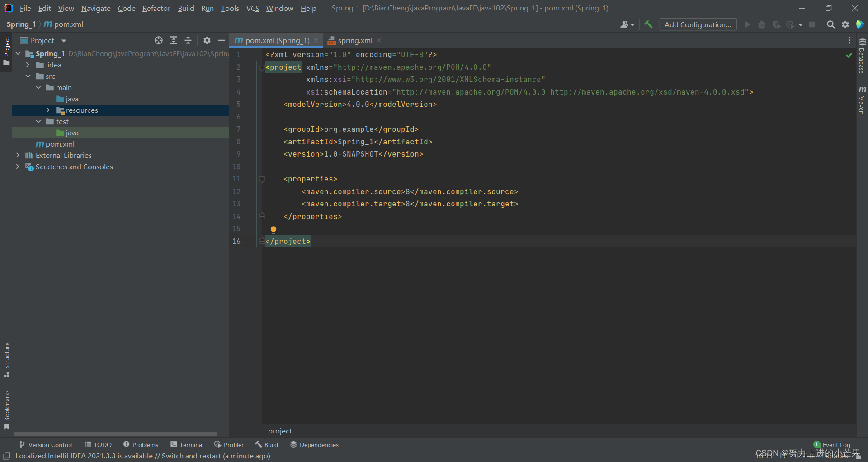
Task: Open the Dependencies tool window
Action: 314,445
